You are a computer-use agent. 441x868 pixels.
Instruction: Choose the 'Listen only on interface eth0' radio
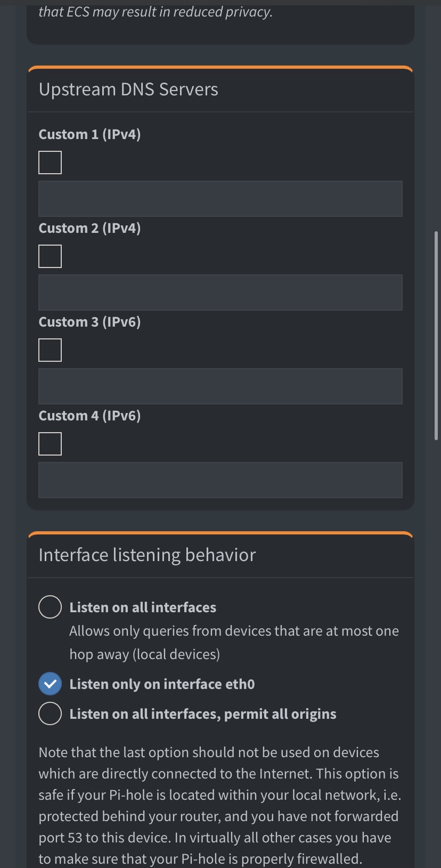[x=50, y=684]
